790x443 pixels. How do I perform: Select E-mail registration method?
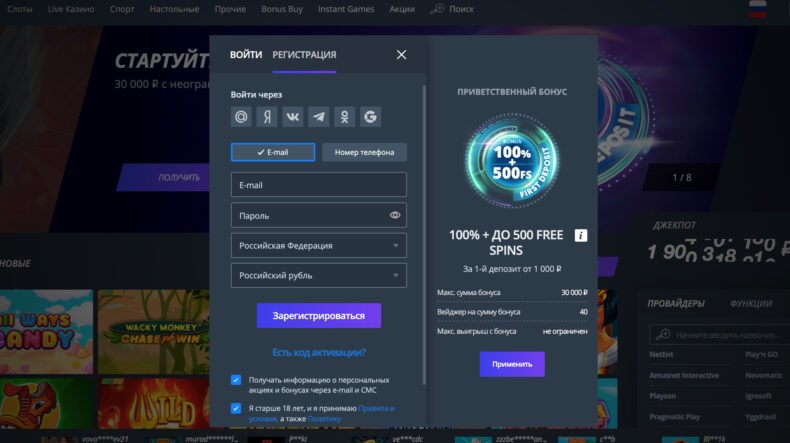pyautogui.click(x=273, y=152)
